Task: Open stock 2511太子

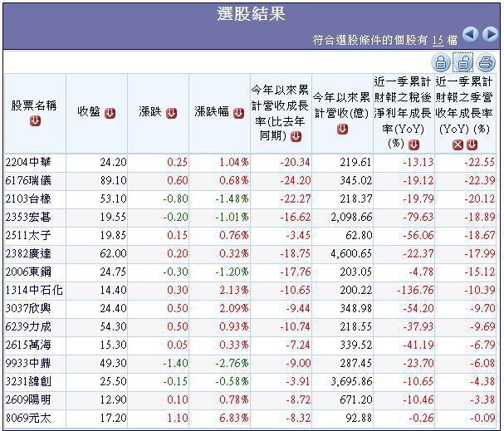Action: click(28, 235)
